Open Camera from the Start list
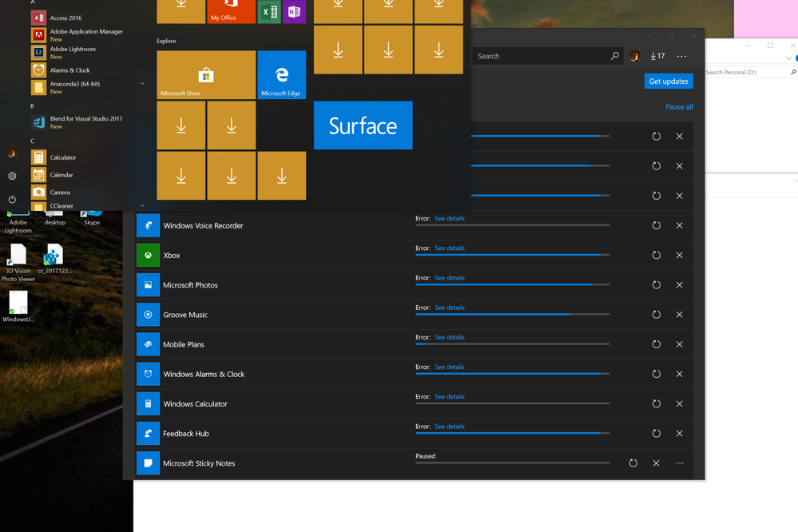 coord(60,193)
